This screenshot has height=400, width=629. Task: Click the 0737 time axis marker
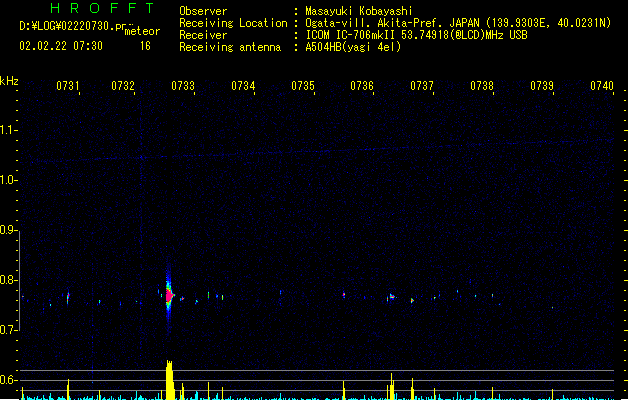pos(422,86)
